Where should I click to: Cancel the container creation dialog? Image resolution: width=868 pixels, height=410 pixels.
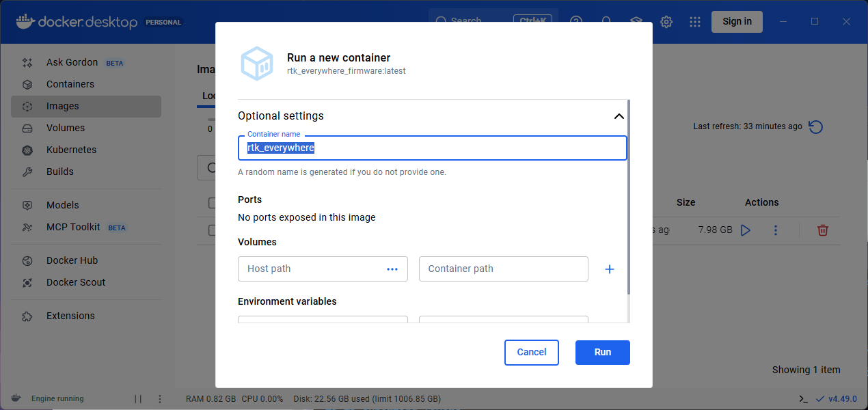pos(531,352)
